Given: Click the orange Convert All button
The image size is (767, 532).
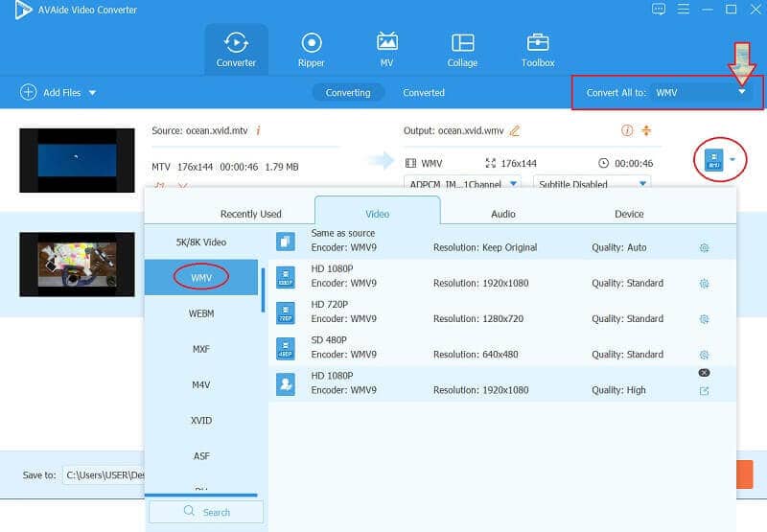Looking at the screenshot, I should click(x=745, y=474).
